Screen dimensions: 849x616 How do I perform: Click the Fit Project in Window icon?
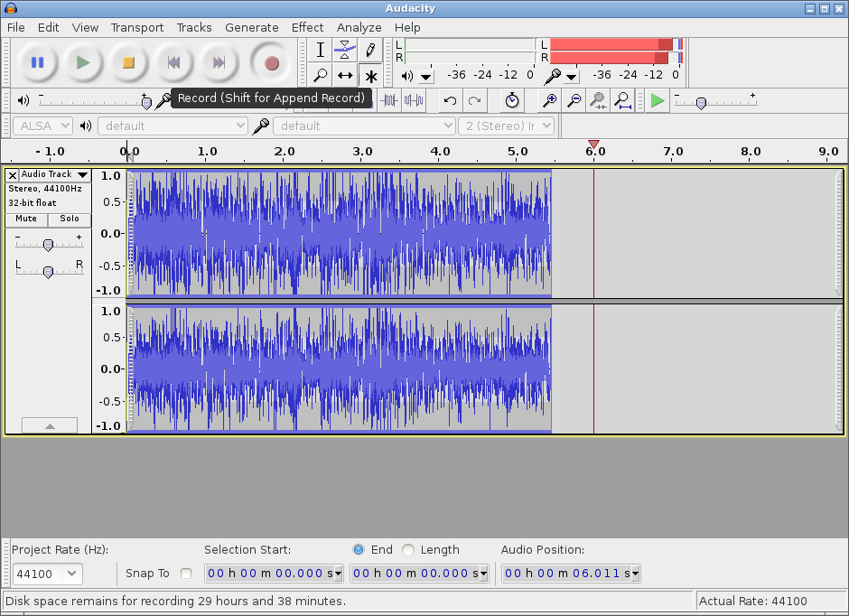[622, 100]
